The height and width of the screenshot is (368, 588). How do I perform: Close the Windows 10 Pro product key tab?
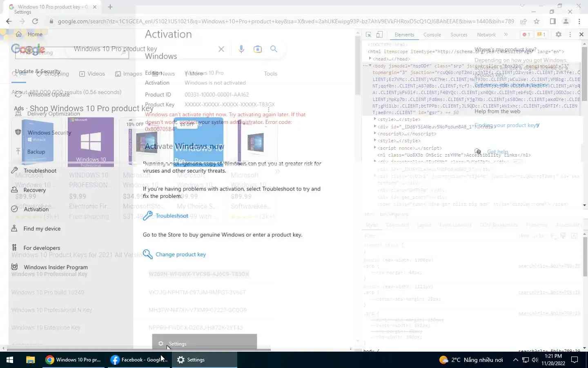(95, 7)
